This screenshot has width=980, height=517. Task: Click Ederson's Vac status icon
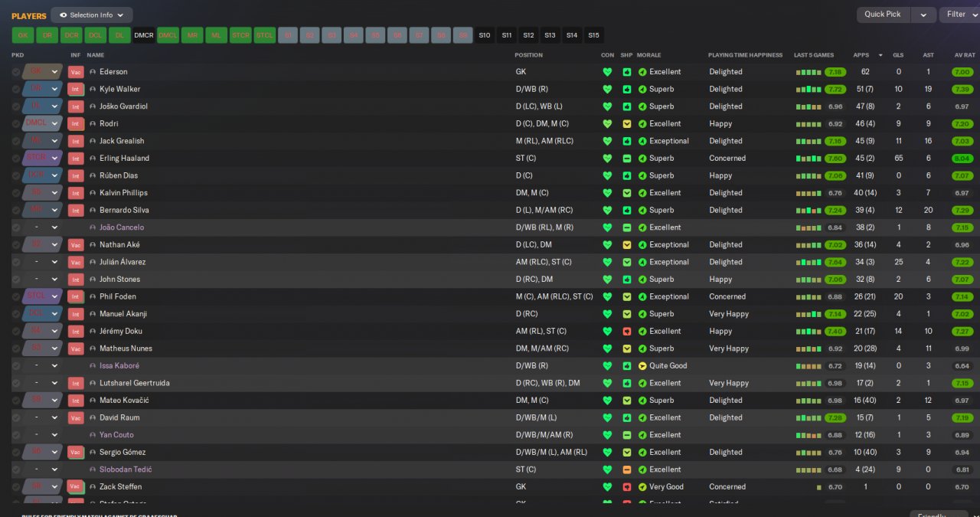click(75, 72)
